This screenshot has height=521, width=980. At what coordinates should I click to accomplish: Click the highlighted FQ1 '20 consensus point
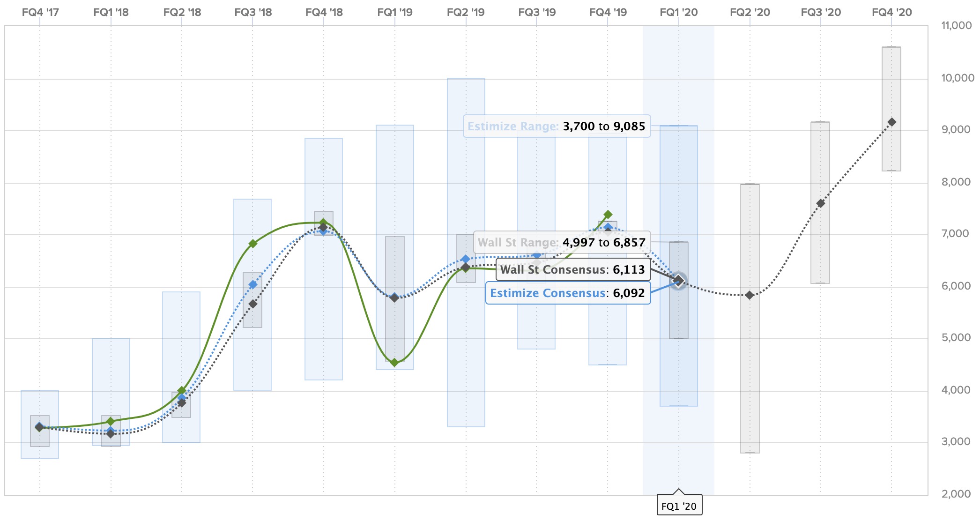click(679, 281)
